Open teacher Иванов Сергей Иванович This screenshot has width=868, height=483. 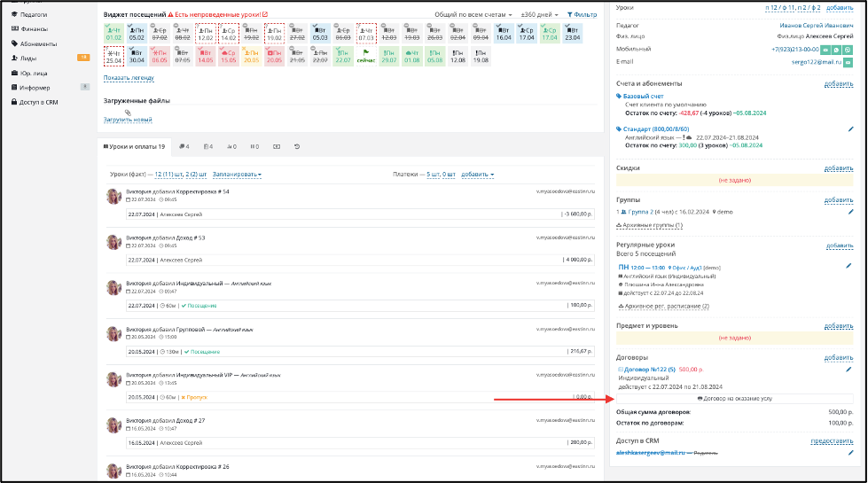pos(817,26)
